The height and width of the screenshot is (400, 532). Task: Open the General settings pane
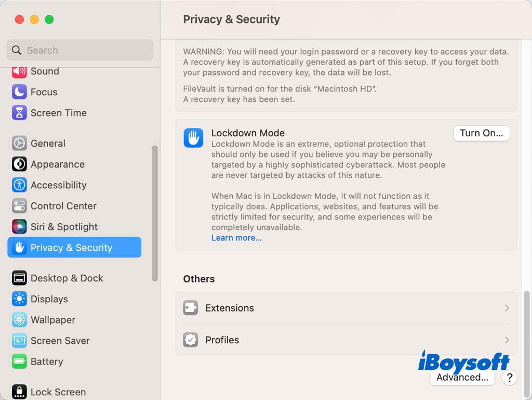(47, 144)
